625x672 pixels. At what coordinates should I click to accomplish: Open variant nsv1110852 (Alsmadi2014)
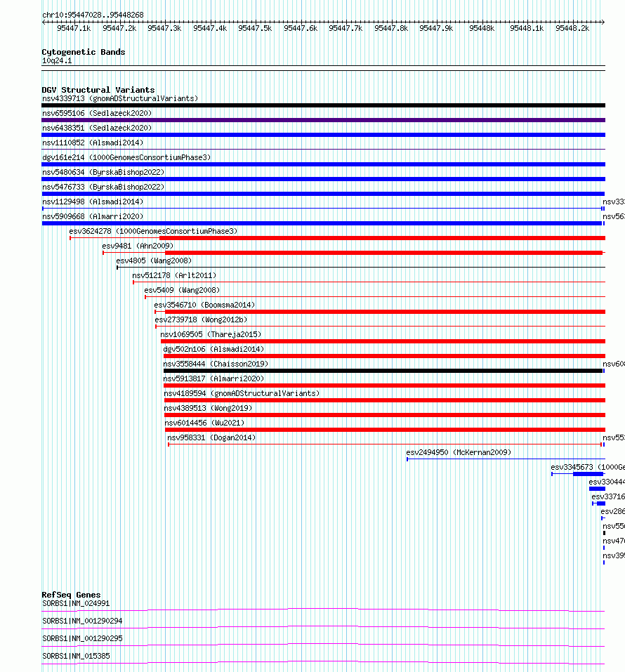(93, 143)
